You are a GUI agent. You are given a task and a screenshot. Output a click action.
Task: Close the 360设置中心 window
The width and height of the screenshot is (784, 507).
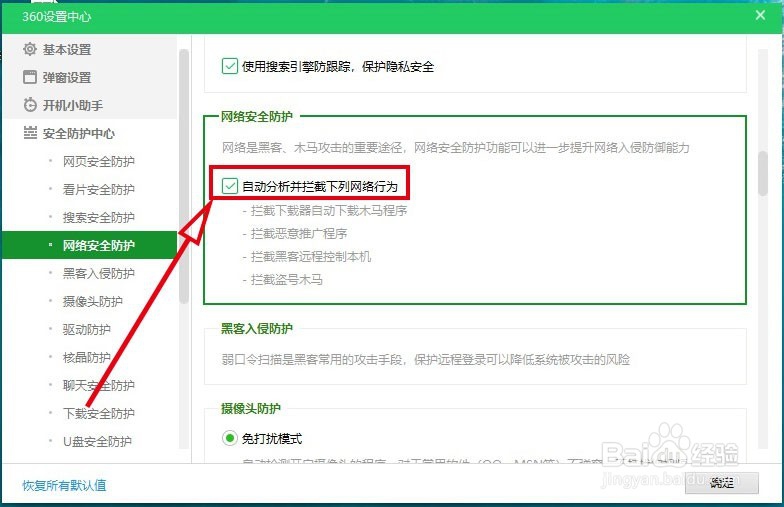pos(760,16)
